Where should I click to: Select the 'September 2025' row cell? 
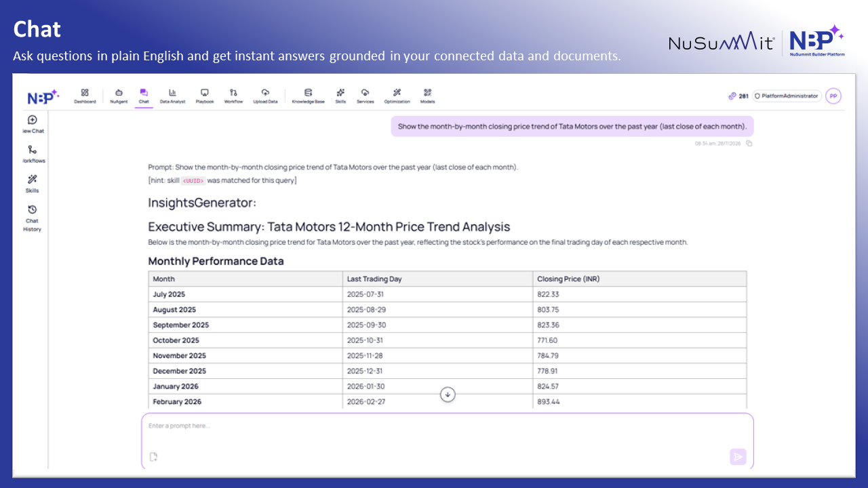pos(245,325)
